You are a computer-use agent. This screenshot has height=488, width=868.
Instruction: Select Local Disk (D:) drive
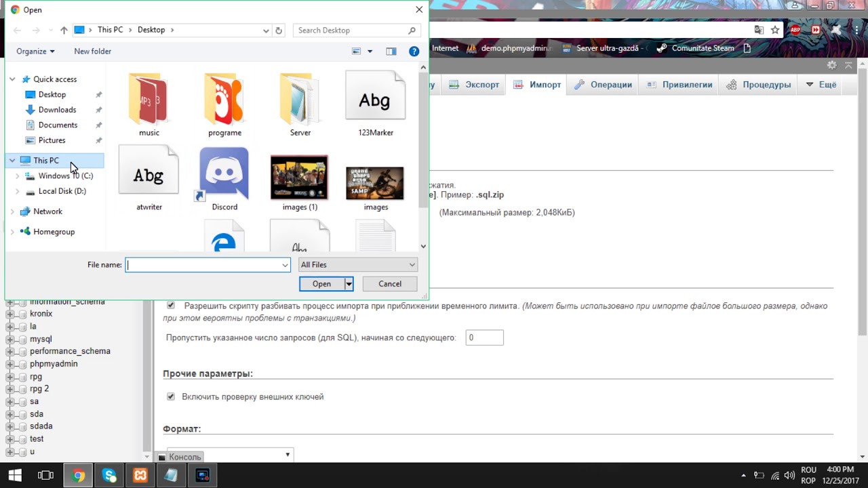[62, 191]
